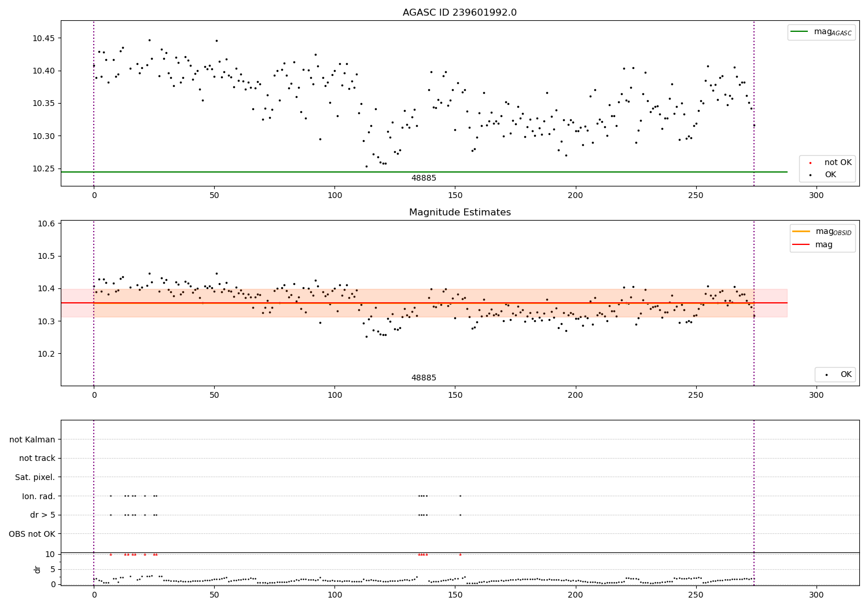Click the red 'mag' legend line sample
The image size is (868, 608).
tap(801, 245)
